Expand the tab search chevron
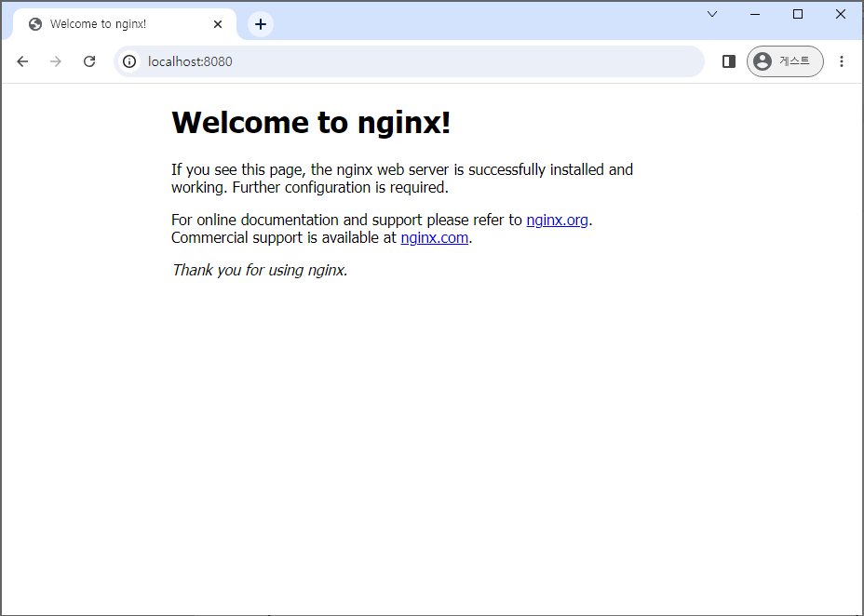 (712, 14)
